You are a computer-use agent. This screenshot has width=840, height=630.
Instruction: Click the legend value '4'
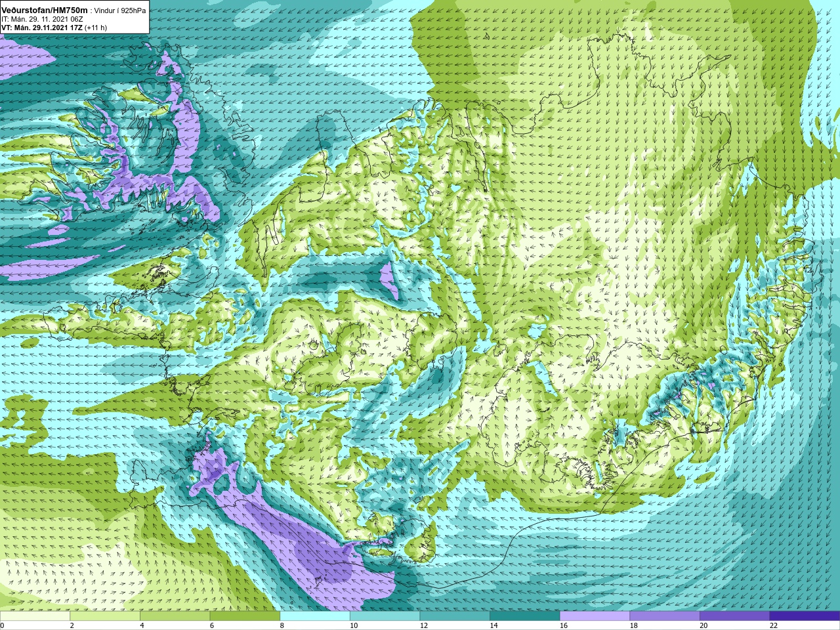click(142, 626)
